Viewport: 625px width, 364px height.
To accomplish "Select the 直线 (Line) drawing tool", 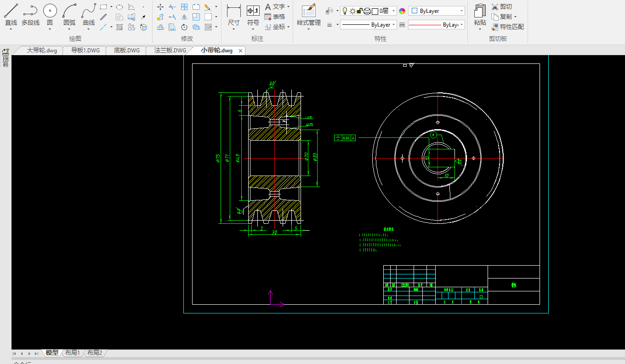I will pos(11,11).
